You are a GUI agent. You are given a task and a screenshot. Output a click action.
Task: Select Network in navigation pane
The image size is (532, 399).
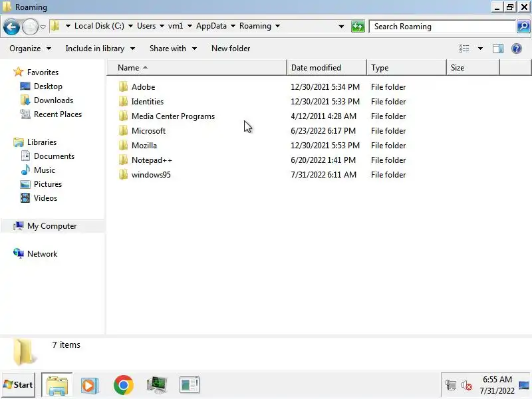click(x=42, y=254)
